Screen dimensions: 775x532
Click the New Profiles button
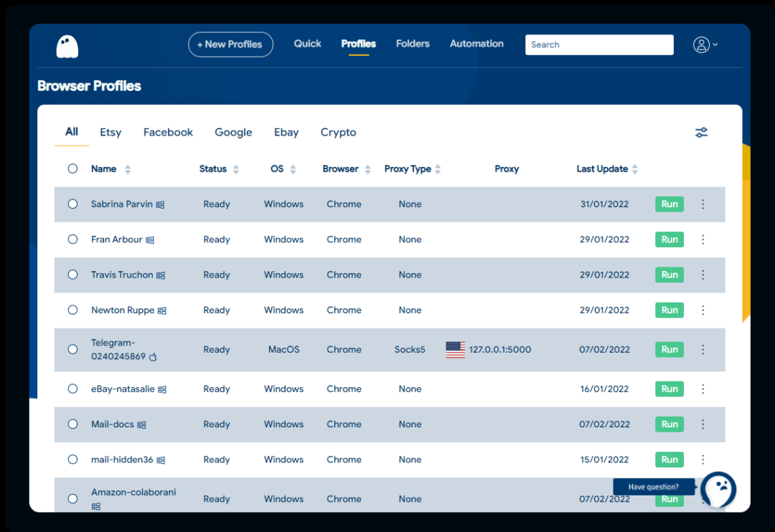pos(230,44)
